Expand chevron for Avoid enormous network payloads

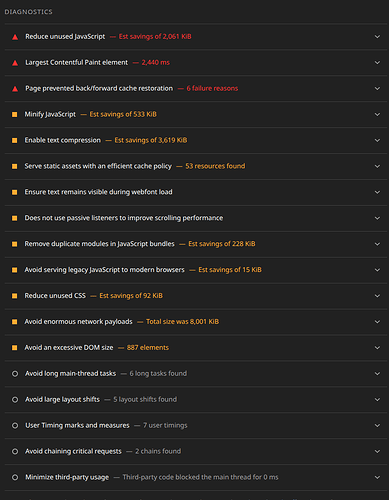coord(377,322)
